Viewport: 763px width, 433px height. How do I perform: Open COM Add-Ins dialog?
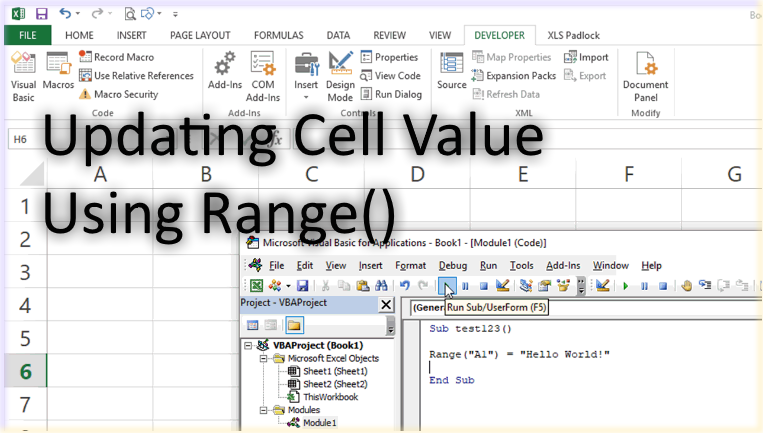point(263,77)
